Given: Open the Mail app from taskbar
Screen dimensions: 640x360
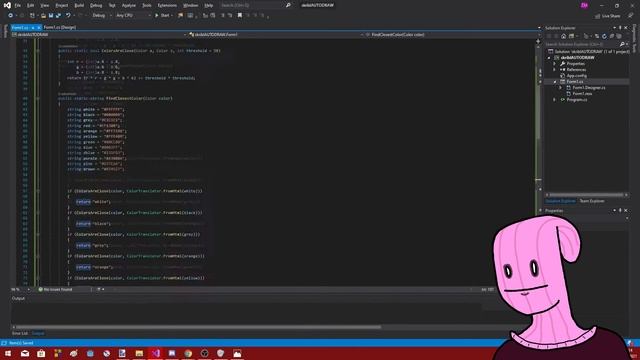Looking at the screenshot, I should point(25,353).
